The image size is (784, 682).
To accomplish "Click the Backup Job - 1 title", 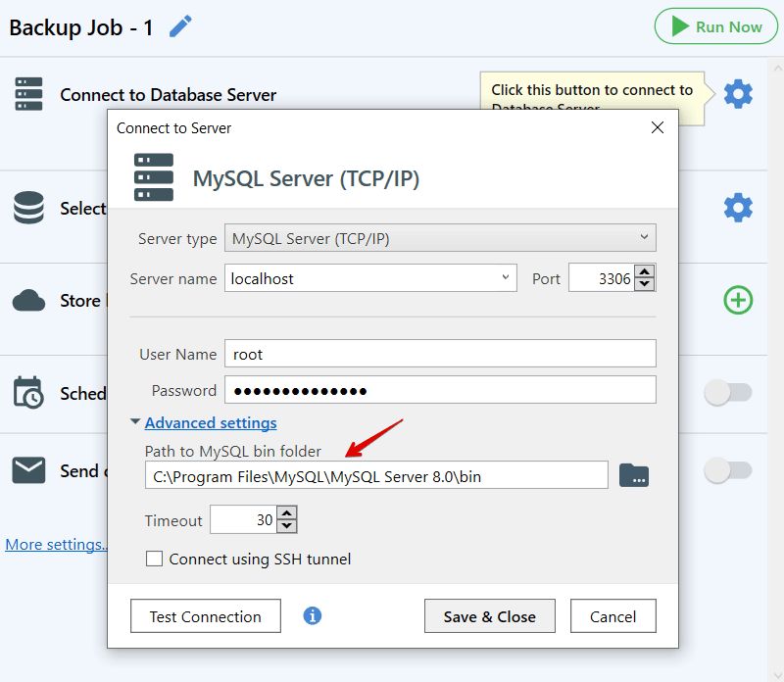I will [81, 27].
